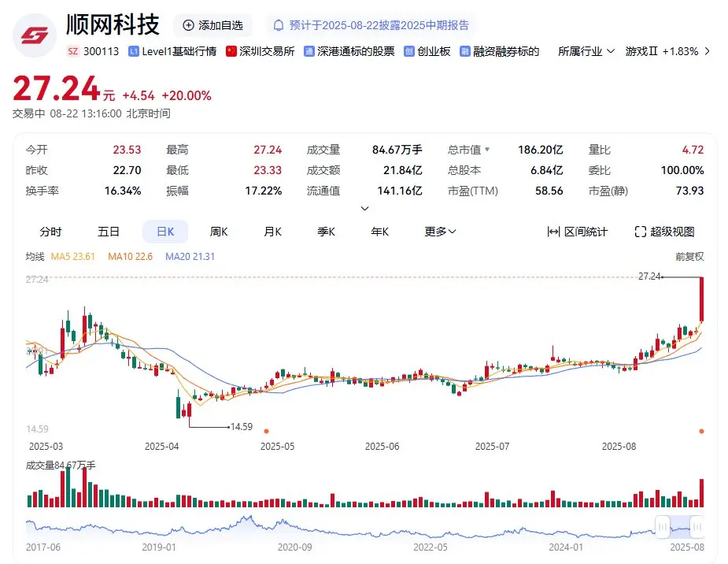The height and width of the screenshot is (564, 728).
Task: Click the 2025-06 date axis label
Action: click(382, 447)
